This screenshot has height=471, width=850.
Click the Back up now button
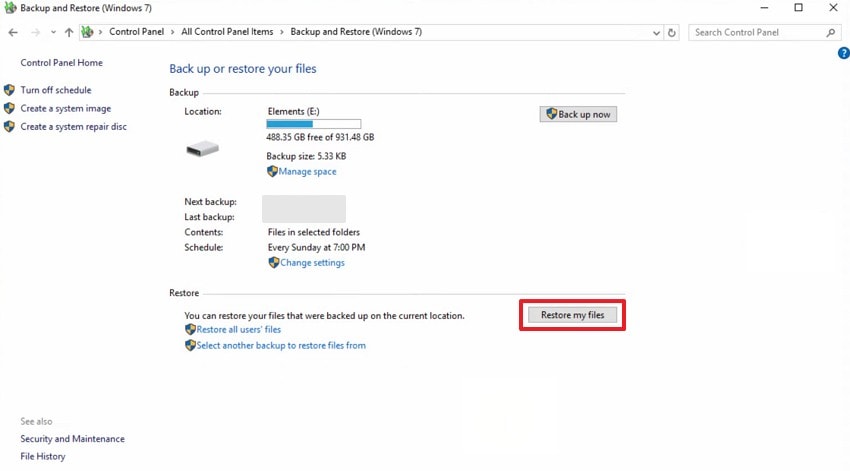point(578,114)
